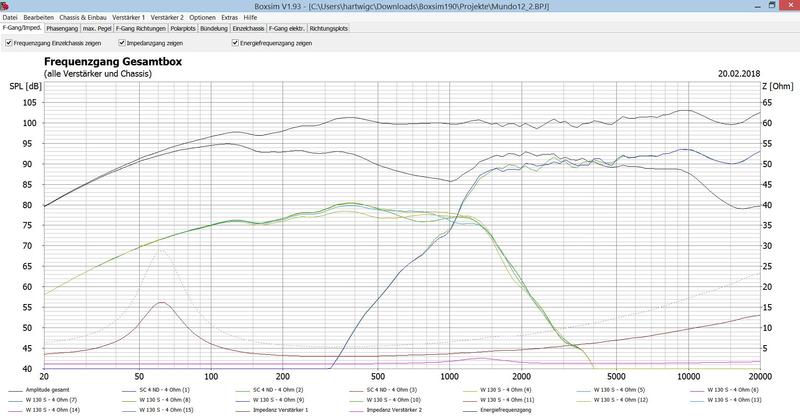Click the 65 Ohm label on impedance axis
Image resolution: width=800 pixels, height=418 pixels.
coord(767,103)
